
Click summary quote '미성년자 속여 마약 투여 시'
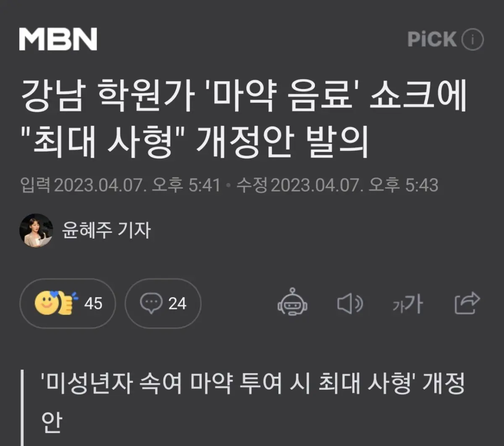[176, 385]
